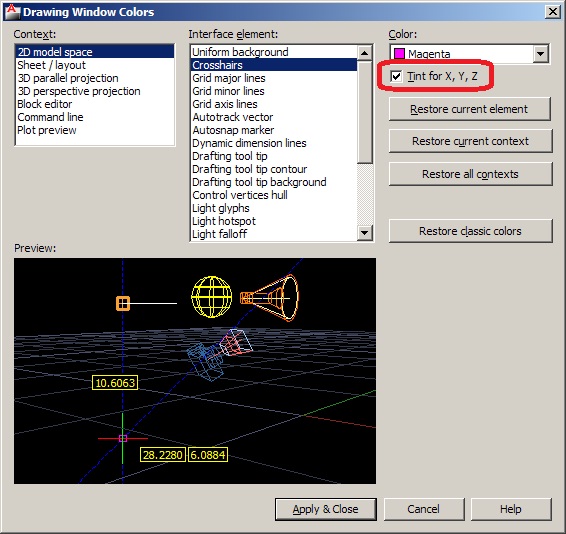The width and height of the screenshot is (566, 534).
Task: Click the Magenta color swatch
Action: 399,54
